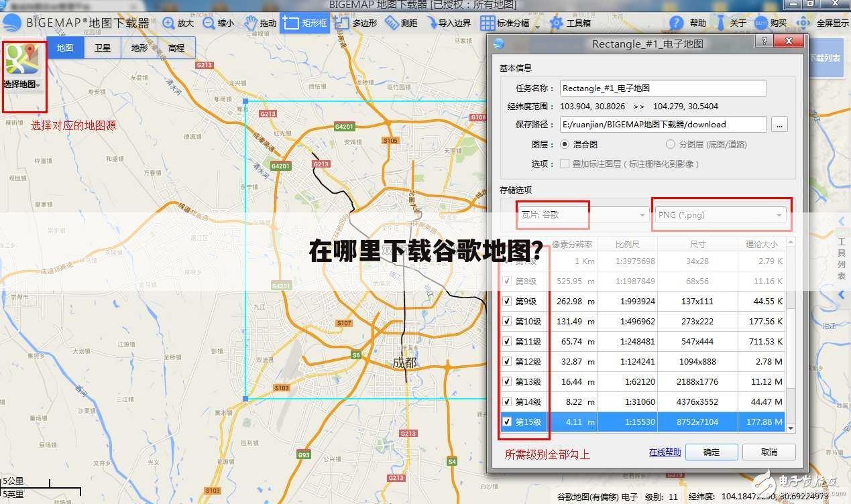
Task: Click the level list scrollbar down arrow
Action: coord(791,428)
